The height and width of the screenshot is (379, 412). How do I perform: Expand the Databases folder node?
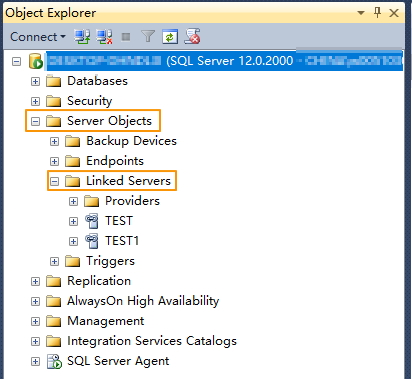(x=35, y=81)
